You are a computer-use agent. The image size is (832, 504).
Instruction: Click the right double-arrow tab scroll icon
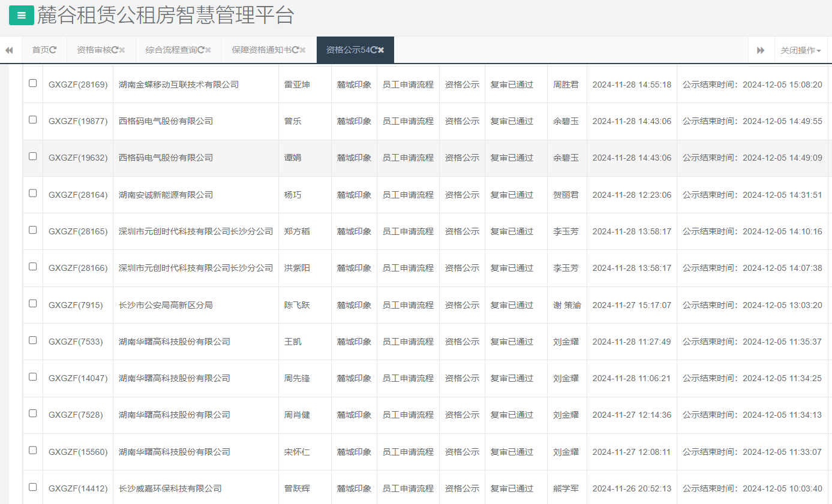coord(761,50)
